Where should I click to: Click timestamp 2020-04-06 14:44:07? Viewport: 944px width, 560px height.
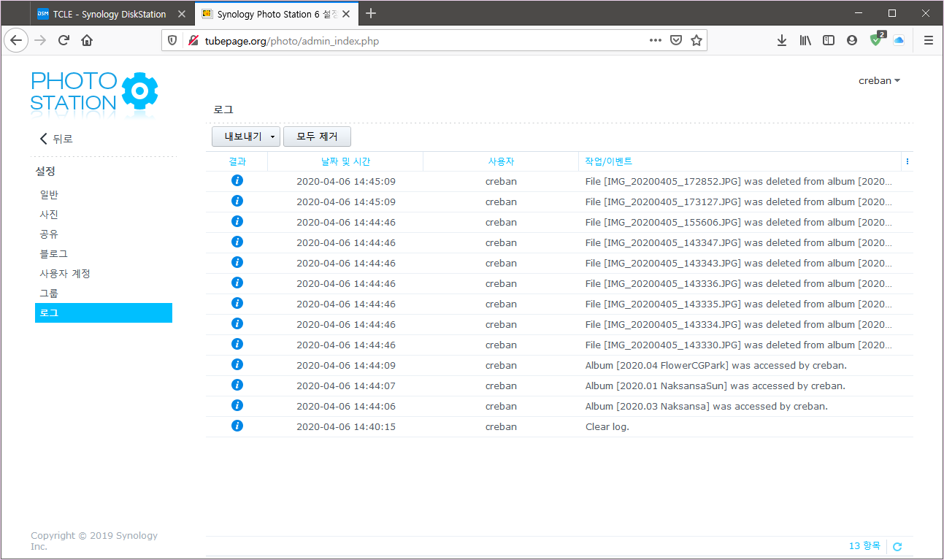pyautogui.click(x=345, y=386)
